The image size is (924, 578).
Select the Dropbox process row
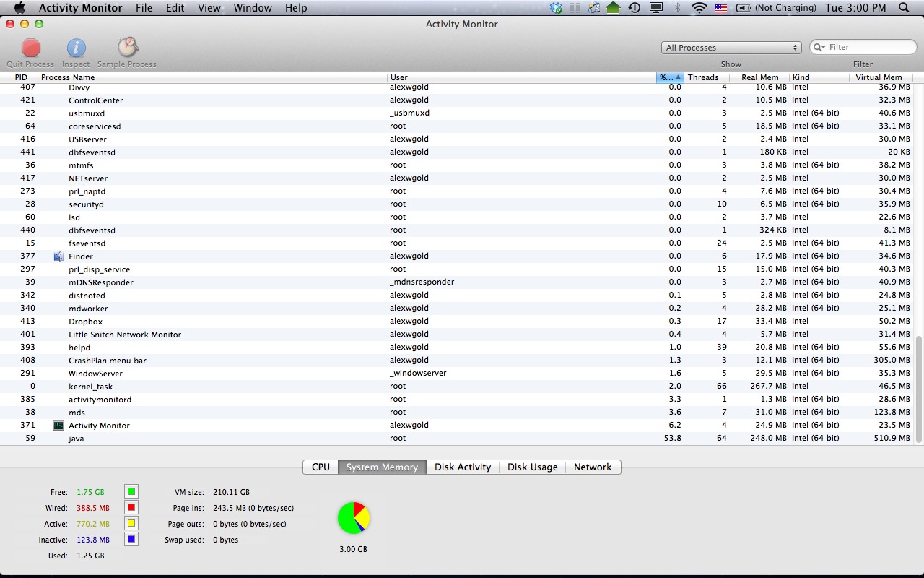pyautogui.click(x=456, y=322)
